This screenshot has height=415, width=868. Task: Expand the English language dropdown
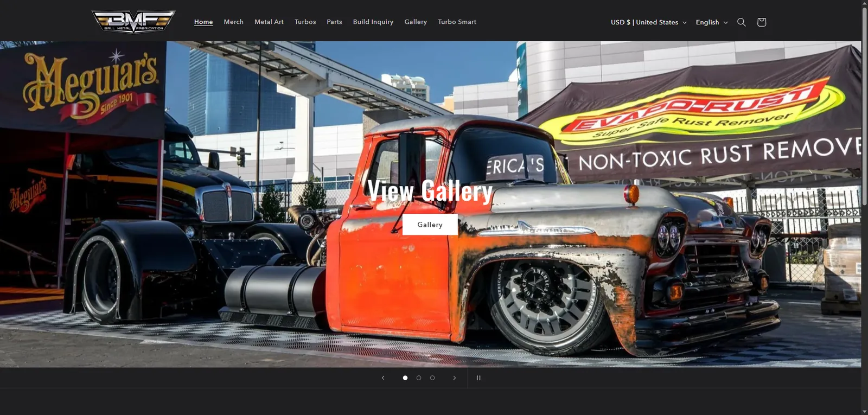point(712,22)
